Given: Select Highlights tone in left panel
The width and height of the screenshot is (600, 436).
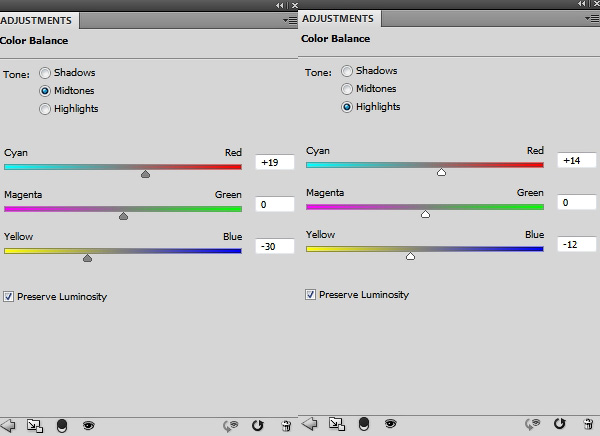Looking at the screenshot, I should 45,109.
